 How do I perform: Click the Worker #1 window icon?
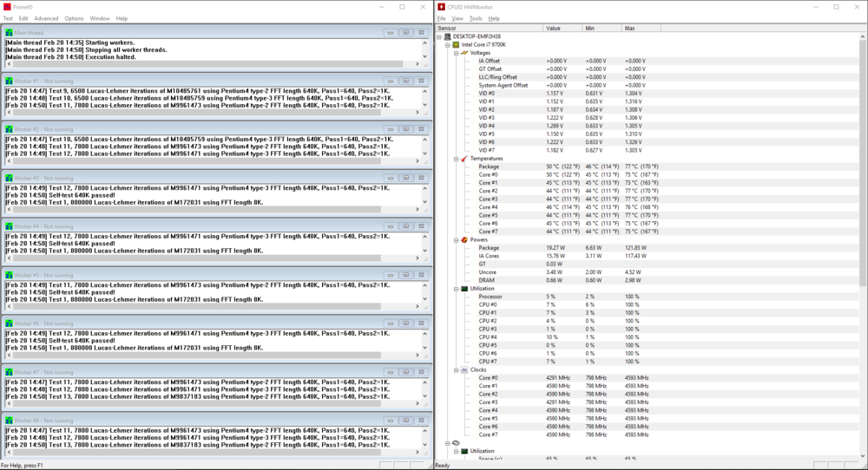click(x=9, y=81)
